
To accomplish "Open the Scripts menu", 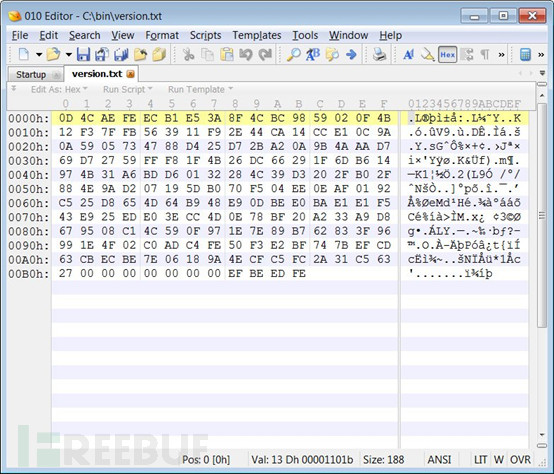I will pyautogui.click(x=205, y=35).
